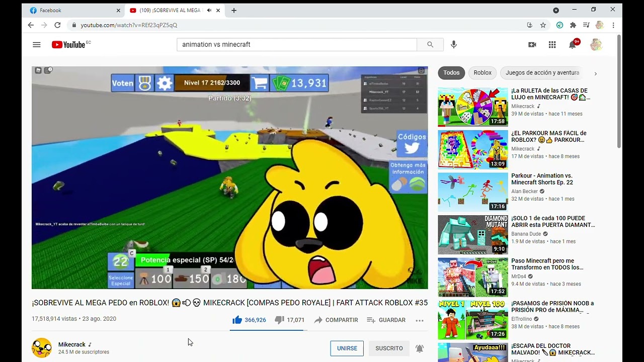The image size is (644, 362).
Task: Open the browser extensions puzzle icon
Action: pyautogui.click(x=573, y=25)
